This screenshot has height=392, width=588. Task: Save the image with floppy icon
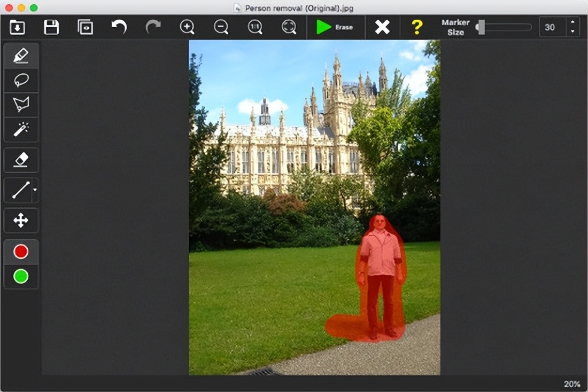(51, 27)
